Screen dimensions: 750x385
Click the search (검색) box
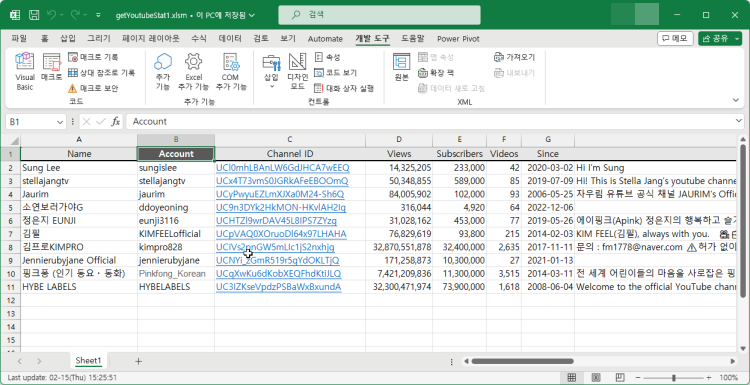379,15
